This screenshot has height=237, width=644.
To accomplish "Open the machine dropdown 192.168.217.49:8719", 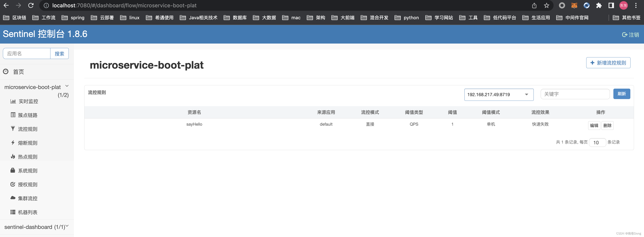I will [x=499, y=95].
